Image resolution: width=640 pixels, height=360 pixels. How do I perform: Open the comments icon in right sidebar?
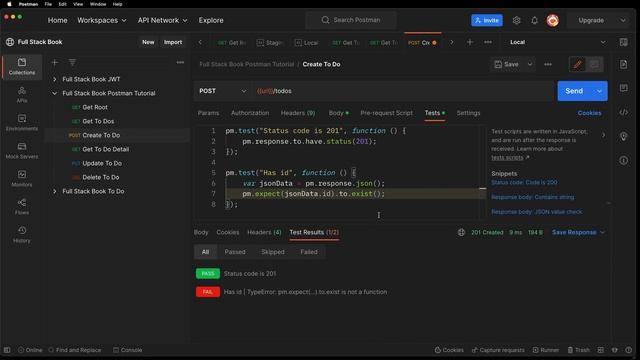pyautogui.click(x=623, y=88)
